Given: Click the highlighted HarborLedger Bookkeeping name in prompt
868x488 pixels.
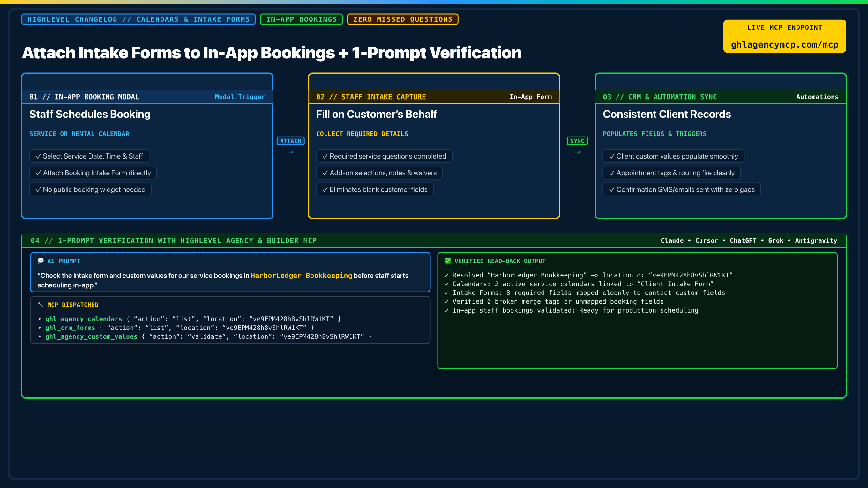Looking at the screenshot, I should tap(301, 276).
